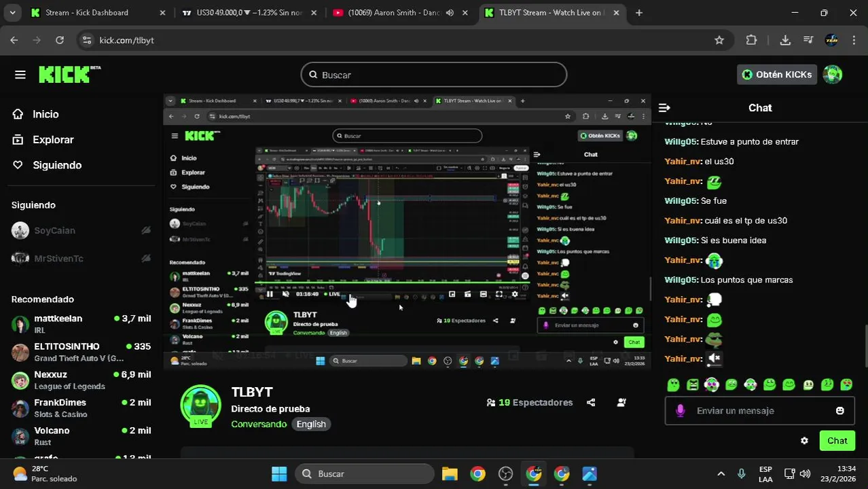
Task: Mute audio on the Aaron Smith tab
Action: (x=449, y=12)
